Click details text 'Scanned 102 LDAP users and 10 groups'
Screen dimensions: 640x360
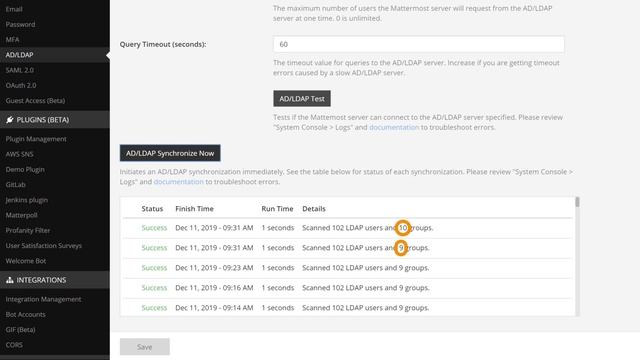(x=367, y=228)
